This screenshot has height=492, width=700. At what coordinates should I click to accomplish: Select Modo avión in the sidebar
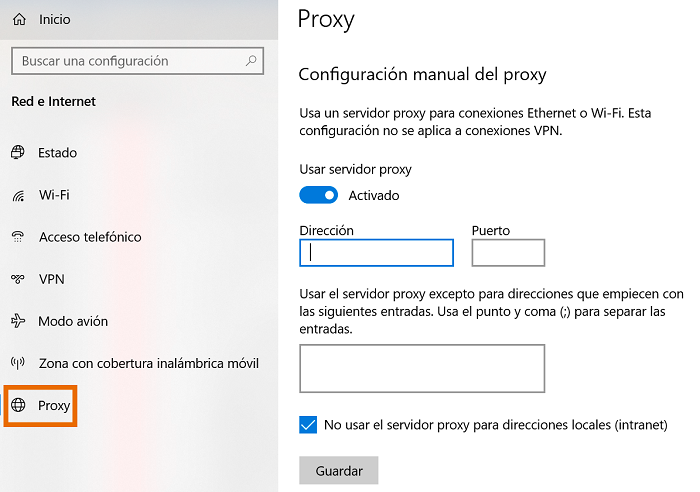[73, 321]
